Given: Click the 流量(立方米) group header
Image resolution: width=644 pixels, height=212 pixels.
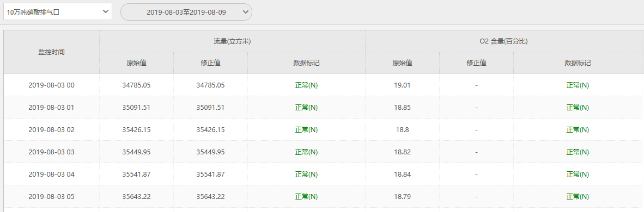Looking at the screenshot, I should click(232, 41).
